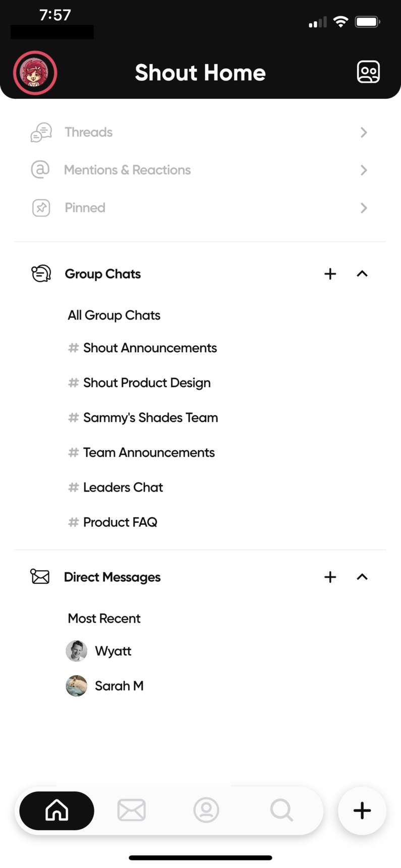Image resolution: width=401 pixels, height=868 pixels.
Task: Open the Pinned items list
Action: click(200, 208)
